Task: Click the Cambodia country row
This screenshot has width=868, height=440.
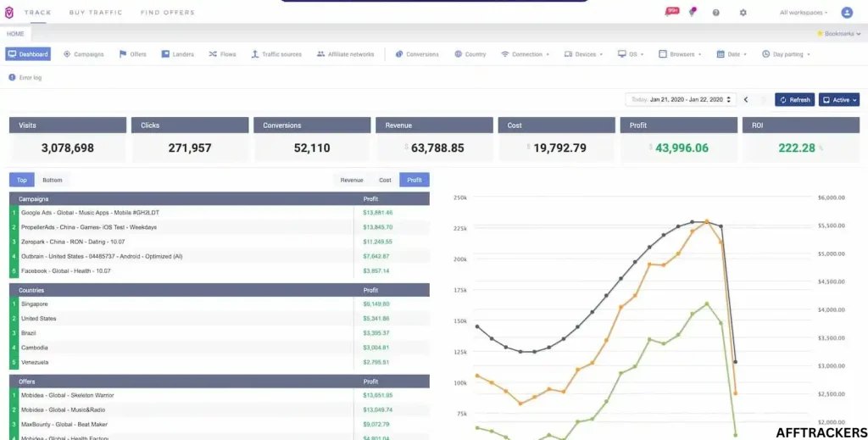Action: [x=220, y=348]
